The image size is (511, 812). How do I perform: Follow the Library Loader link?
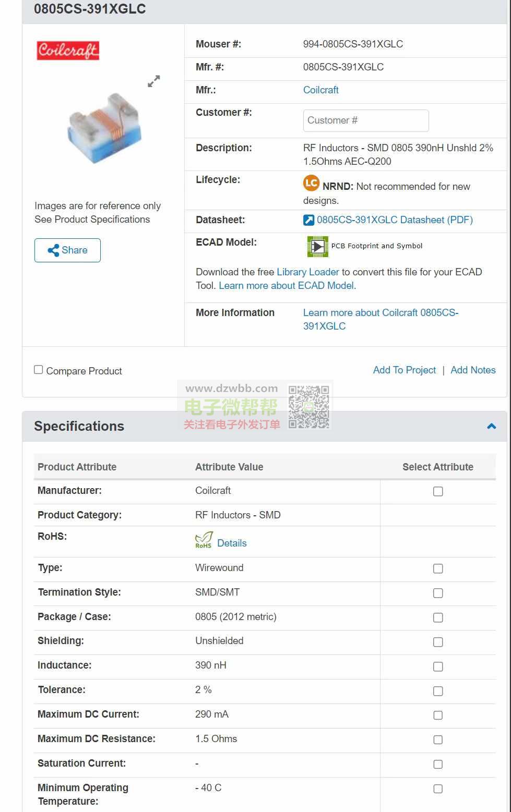tap(308, 272)
